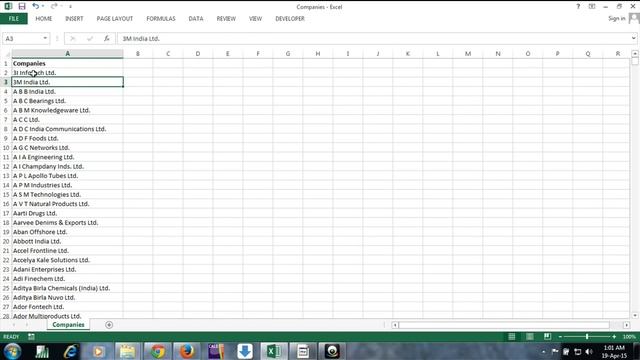Select cell A C C Ltd.
Screen dimensions: 640x360
click(67, 120)
